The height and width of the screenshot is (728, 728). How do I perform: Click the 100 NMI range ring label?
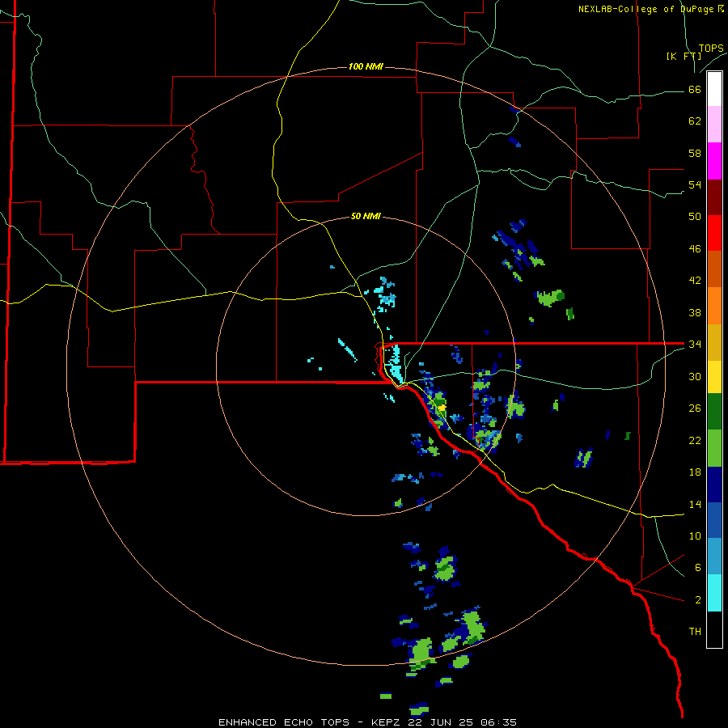click(x=366, y=66)
